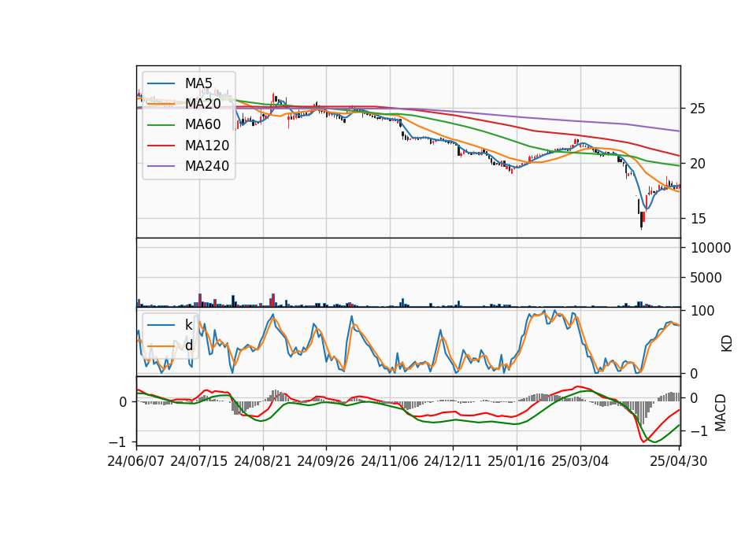Screen dimensions: 756x543
Task: Click the 24/08/21 date label
Action: click(x=263, y=461)
